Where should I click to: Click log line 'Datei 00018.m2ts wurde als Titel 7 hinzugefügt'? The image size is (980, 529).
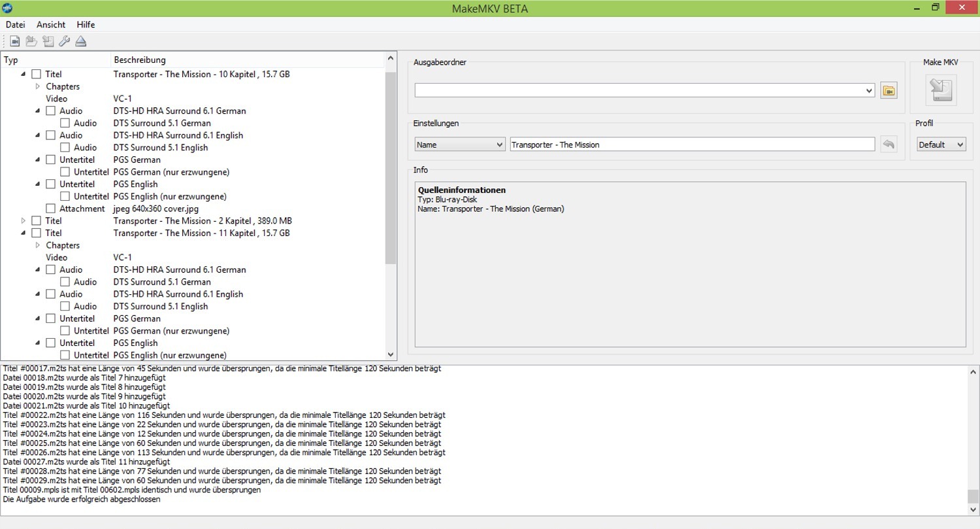(x=84, y=377)
